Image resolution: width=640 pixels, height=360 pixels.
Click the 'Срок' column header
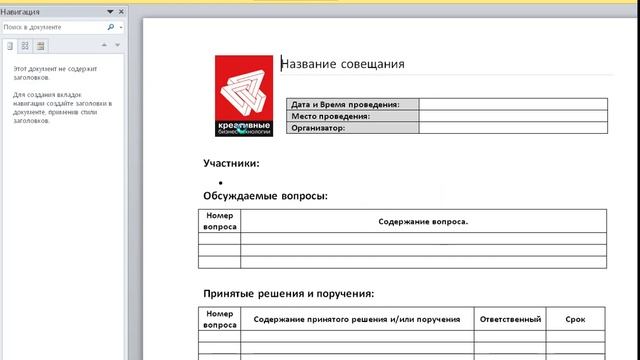pos(576,320)
